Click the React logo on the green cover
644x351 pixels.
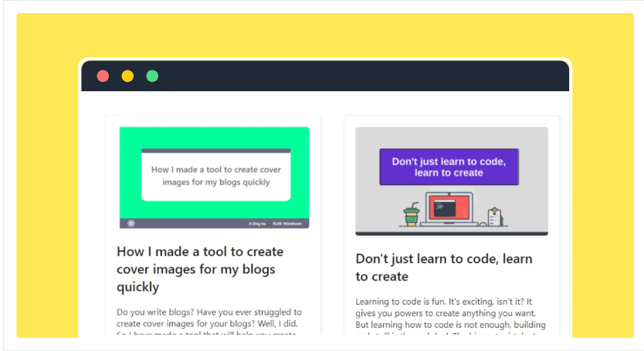(131, 223)
